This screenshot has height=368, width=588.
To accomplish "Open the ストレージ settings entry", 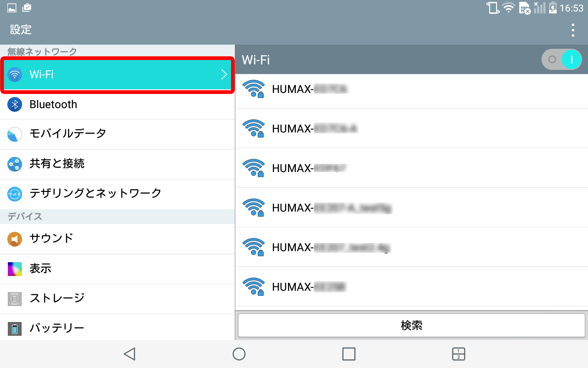I will (x=117, y=299).
